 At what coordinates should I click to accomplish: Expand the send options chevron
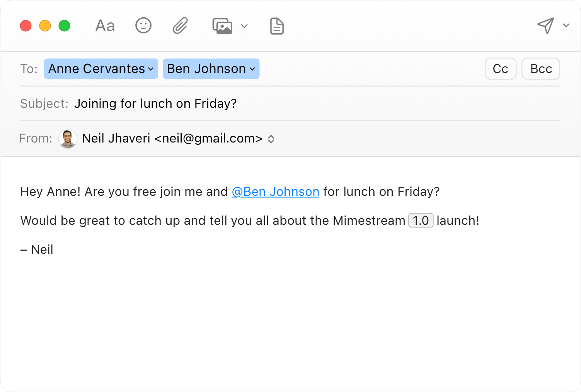point(566,25)
